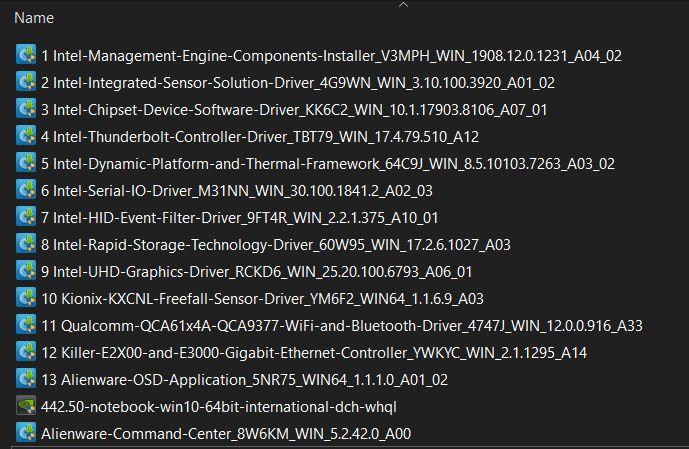Click the Intel HID Event Filter Driver file

point(239,218)
